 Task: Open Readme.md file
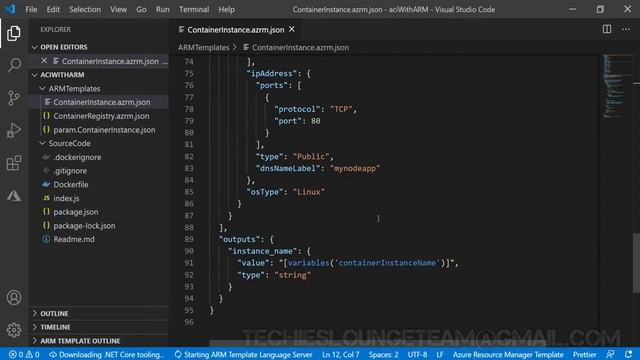(x=99, y=239)
